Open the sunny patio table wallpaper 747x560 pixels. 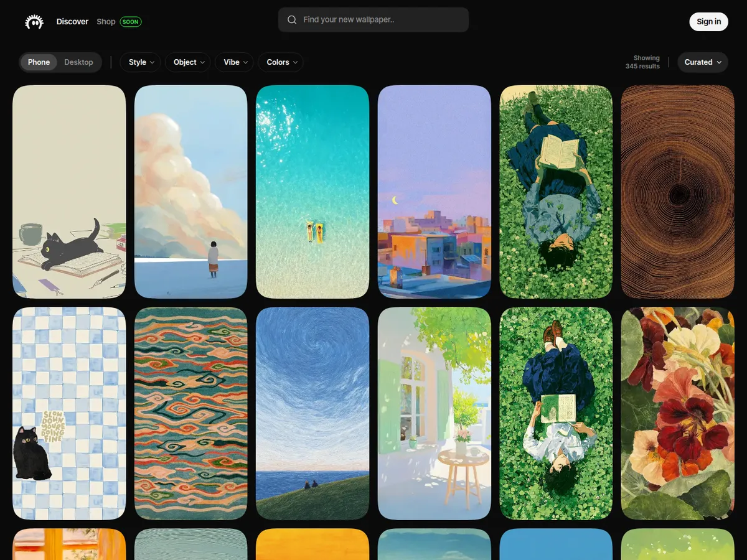click(435, 414)
